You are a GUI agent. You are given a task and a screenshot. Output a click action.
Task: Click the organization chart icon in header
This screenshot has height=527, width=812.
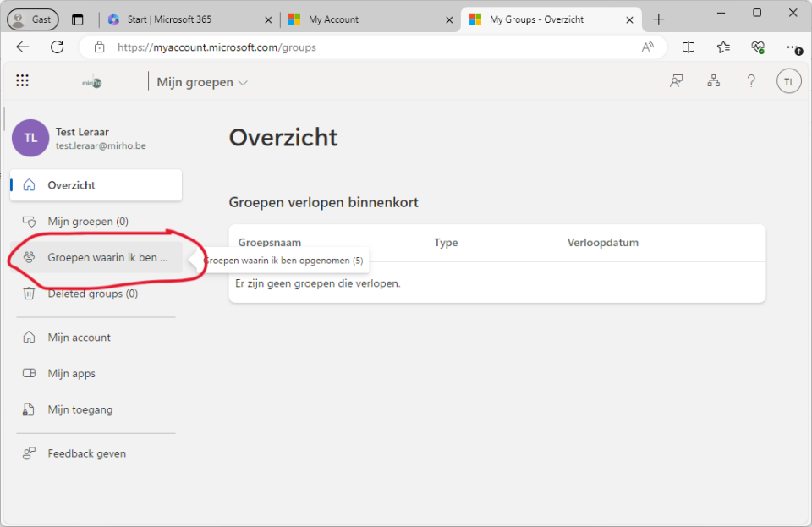(x=714, y=81)
